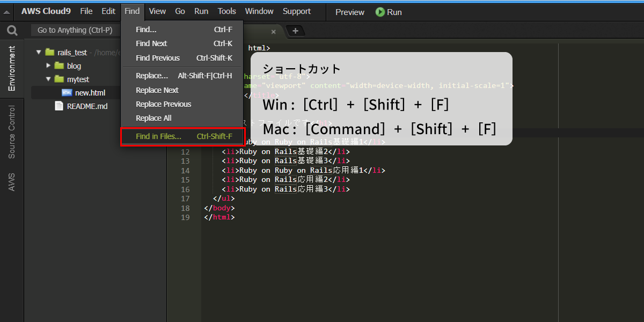Viewport: 644px width, 322px height.
Task: Switch to the Environment side tab
Action: [x=12, y=68]
